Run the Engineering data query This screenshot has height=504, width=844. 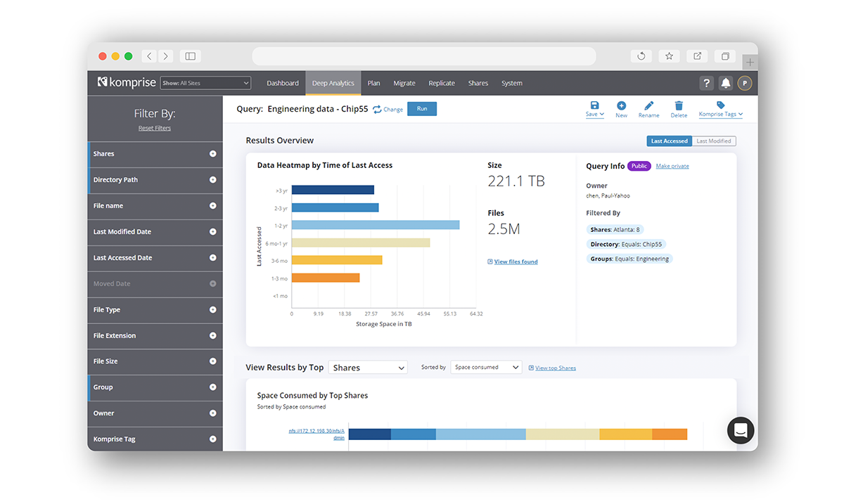[x=422, y=109]
